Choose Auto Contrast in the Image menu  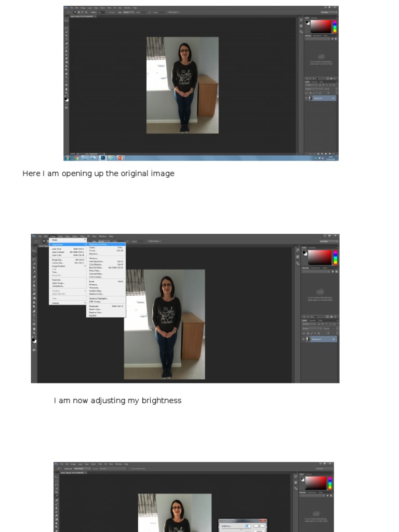(x=68, y=252)
